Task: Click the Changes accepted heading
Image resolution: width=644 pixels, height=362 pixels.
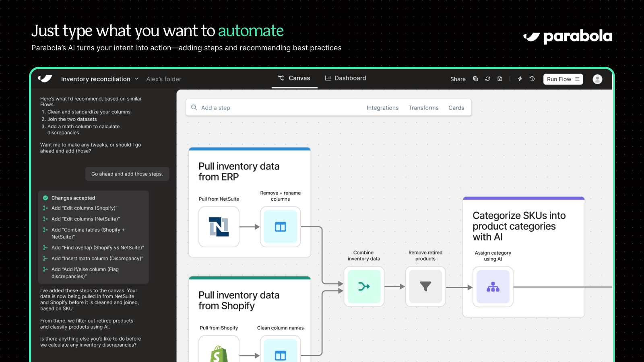Action: click(73, 198)
